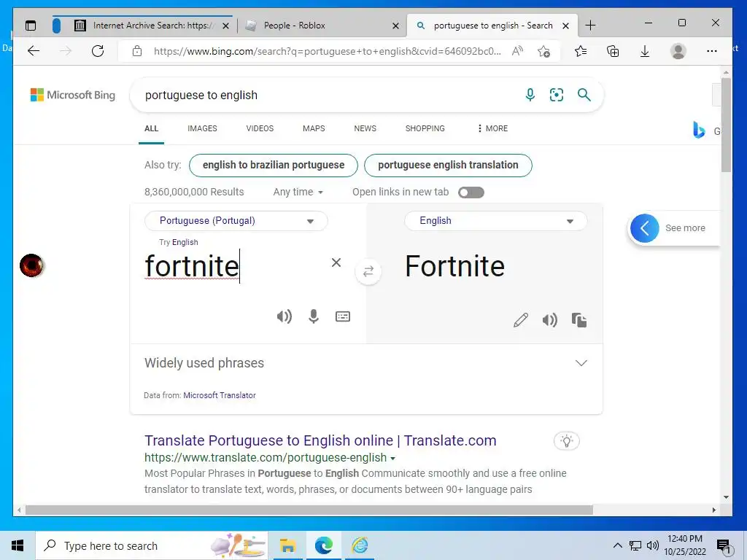Swap the translation languages
The image size is (747, 560).
[x=368, y=271]
